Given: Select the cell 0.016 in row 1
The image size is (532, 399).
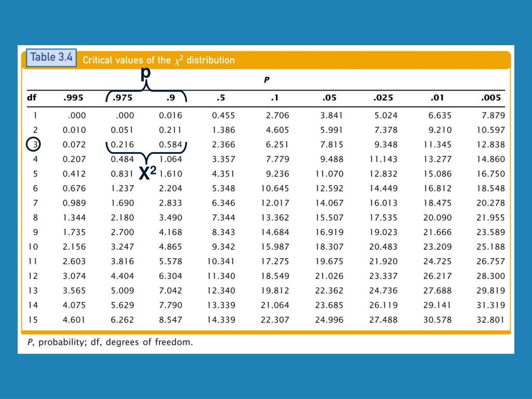Looking at the screenshot, I should point(170,116).
